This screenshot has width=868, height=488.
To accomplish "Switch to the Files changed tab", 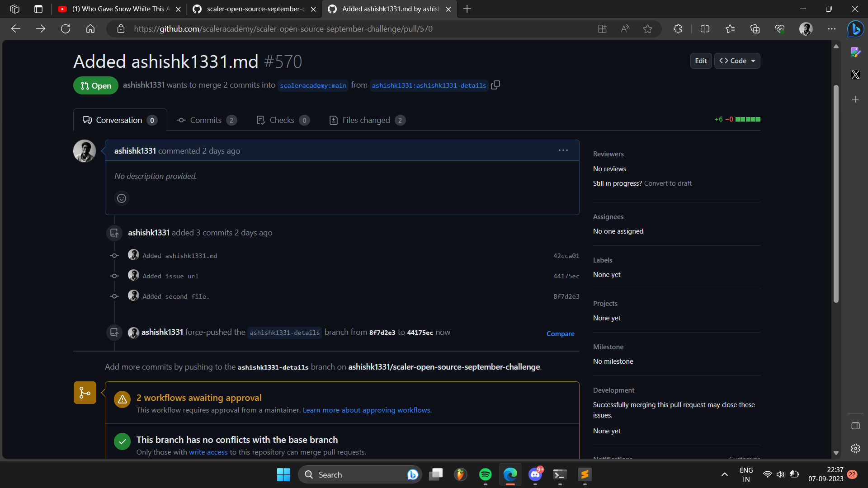I will (366, 120).
